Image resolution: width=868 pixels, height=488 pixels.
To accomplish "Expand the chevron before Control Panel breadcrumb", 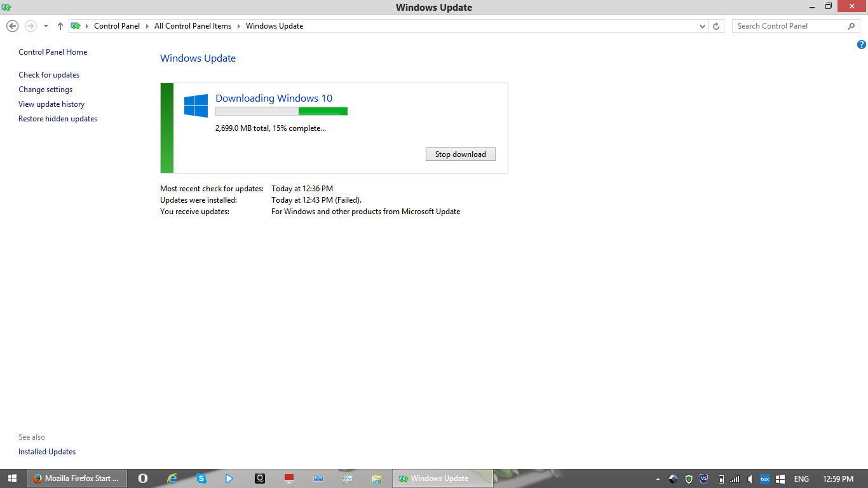I will [87, 26].
